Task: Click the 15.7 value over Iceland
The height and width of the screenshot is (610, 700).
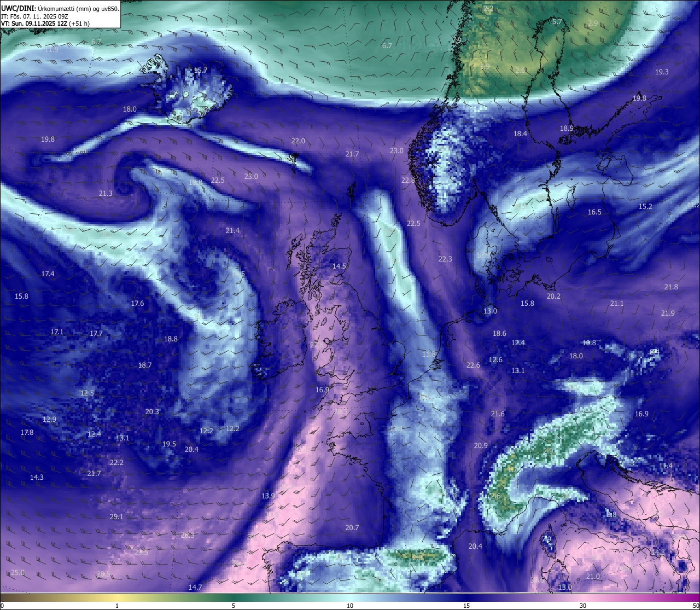Action: click(x=201, y=70)
